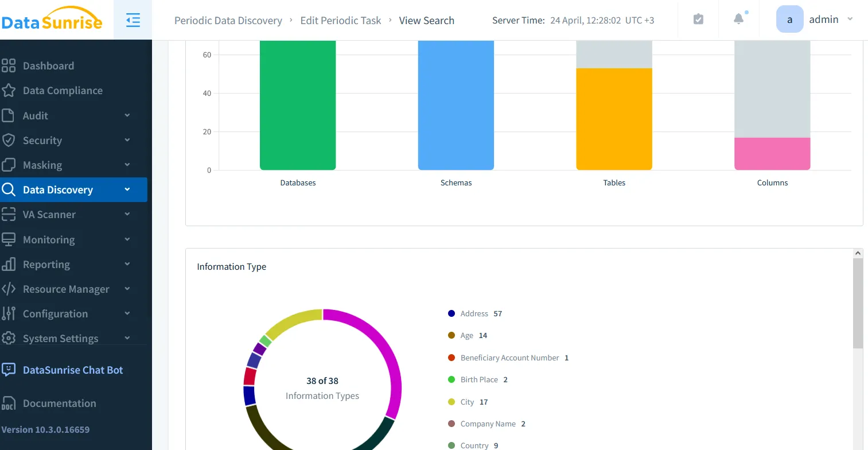Collapse the sidebar with the hamburger icon
Viewport: 868px width, 450px height.
click(x=133, y=20)
